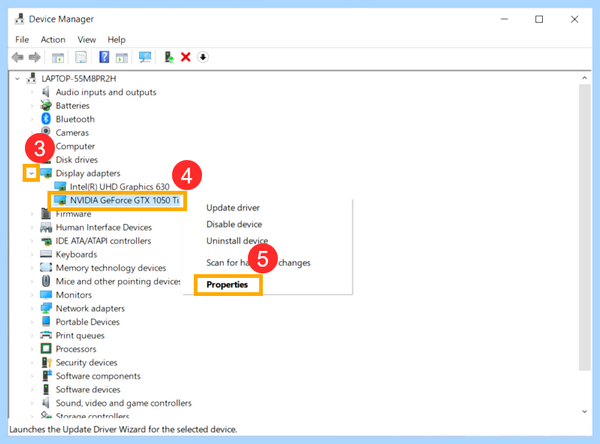Expand the Batteries node
Viewport: 600px width, 444px height.
click(32, 106)
